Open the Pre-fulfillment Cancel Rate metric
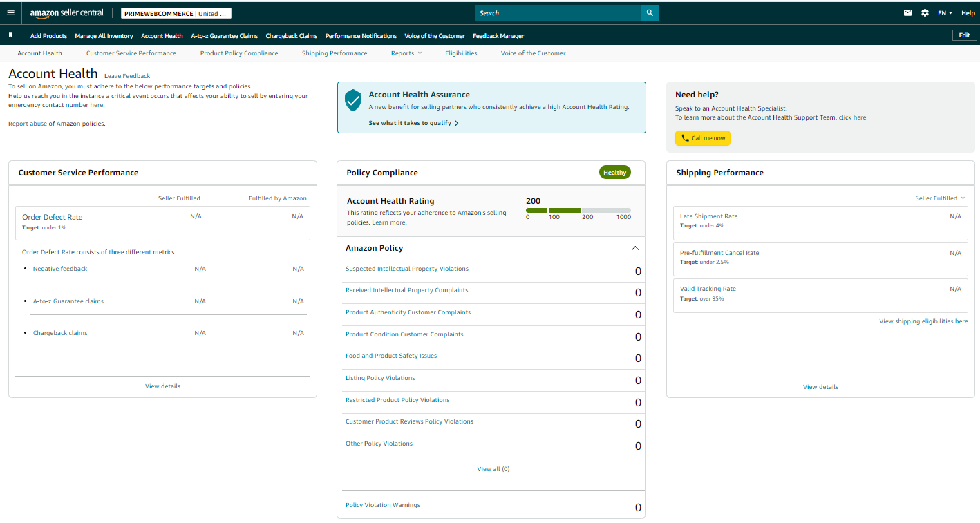The height and width of the screenshot is (523, 980). click(719, 253)
